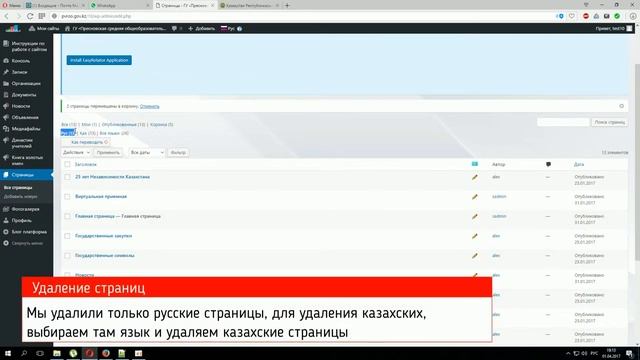640x360 pixels.
Task: Click the red adblock extension icon
Action: (586, 16)
